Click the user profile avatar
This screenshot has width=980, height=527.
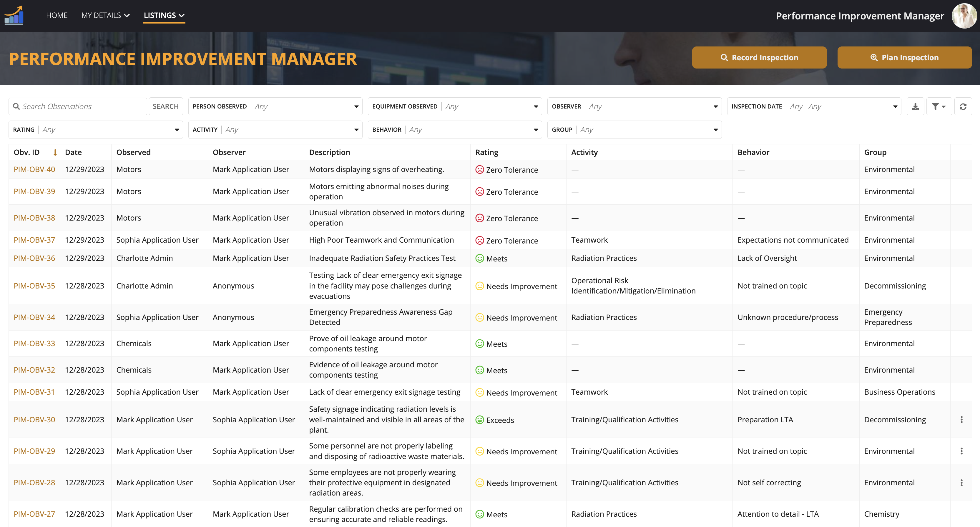[964, 16]
